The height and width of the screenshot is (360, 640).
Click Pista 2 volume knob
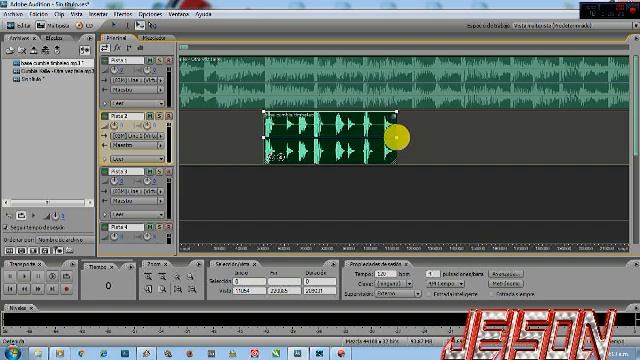(x=114, y=125)
